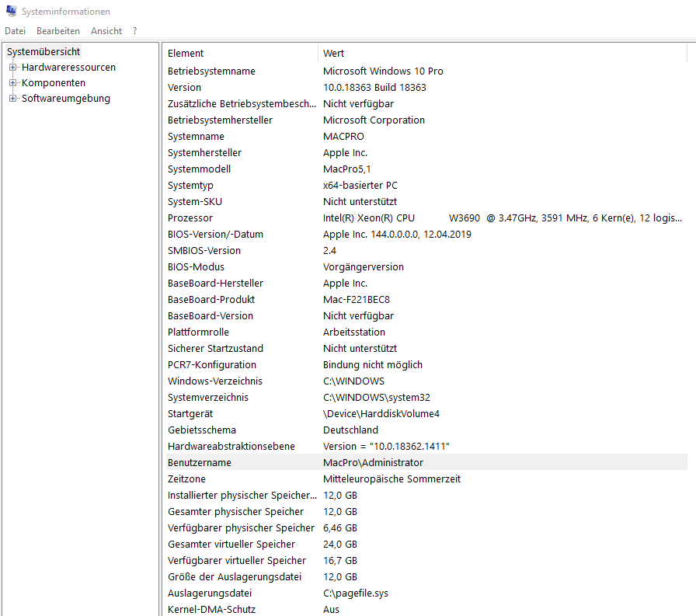The image size is (696, 616).
Task: Click the value x64-basierter PC
Action: coord(360,186)
